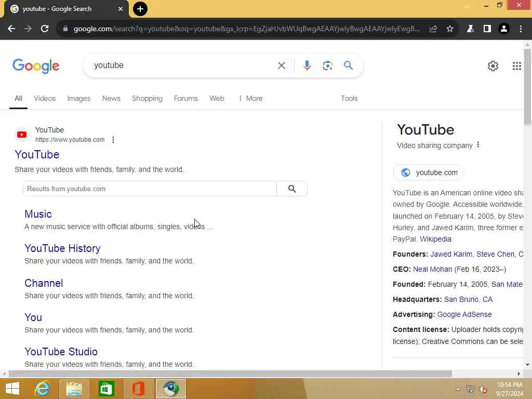Select the All search tab
The height and width of the screenshot is (399, 532).
click(x=18, y=98)
